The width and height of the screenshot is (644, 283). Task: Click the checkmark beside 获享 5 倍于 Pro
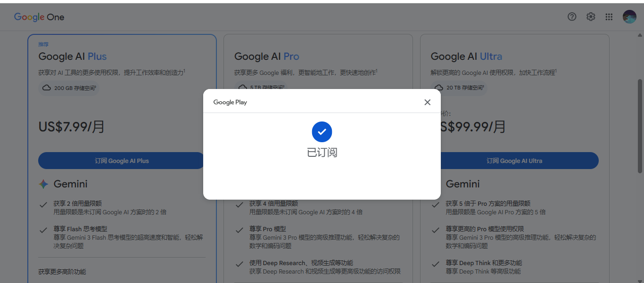[x=436, y=204]
